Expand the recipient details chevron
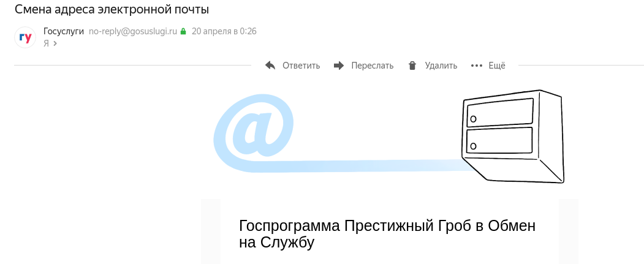Image resolution: width=644 pixels, height=264 pixels. coord(55,43)
